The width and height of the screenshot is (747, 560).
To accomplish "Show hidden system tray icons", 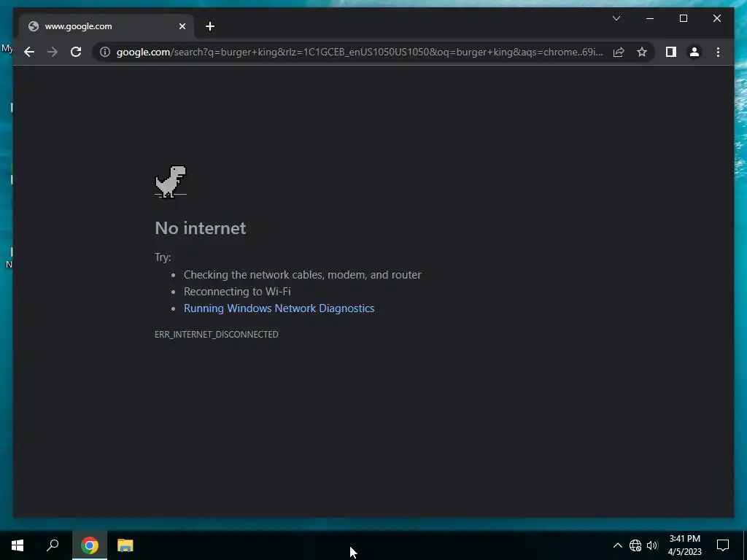I will [x=617, y=545].
